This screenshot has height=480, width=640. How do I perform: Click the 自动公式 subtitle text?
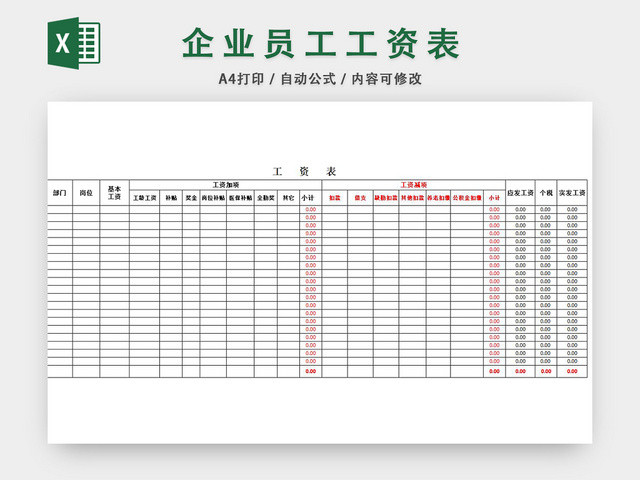click(x=308, y=79)
